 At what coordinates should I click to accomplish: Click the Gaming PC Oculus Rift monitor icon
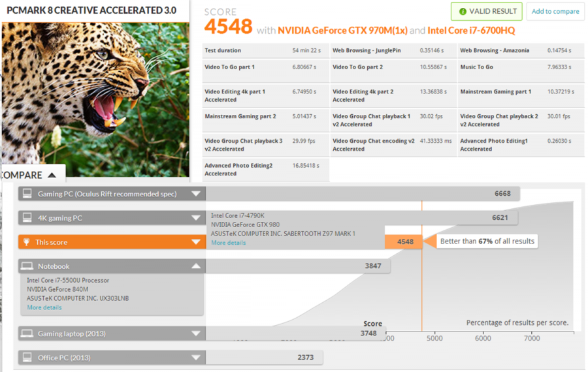pyautogui.click(x=27, y=193)
